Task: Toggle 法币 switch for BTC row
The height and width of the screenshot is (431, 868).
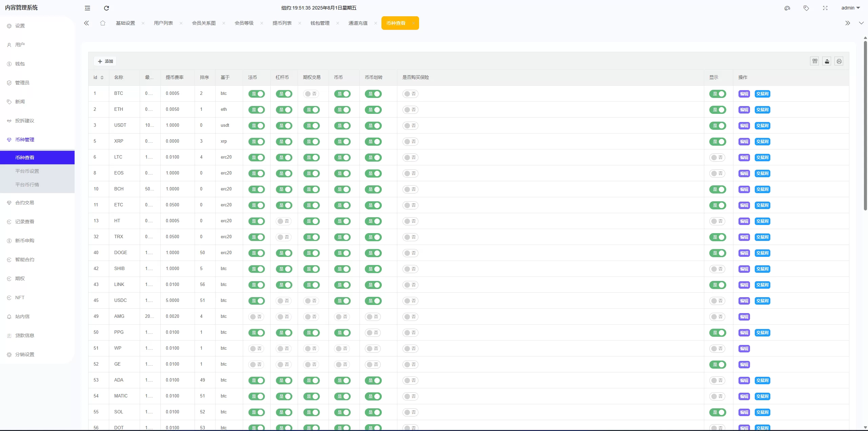Action: tap(257, 94)
